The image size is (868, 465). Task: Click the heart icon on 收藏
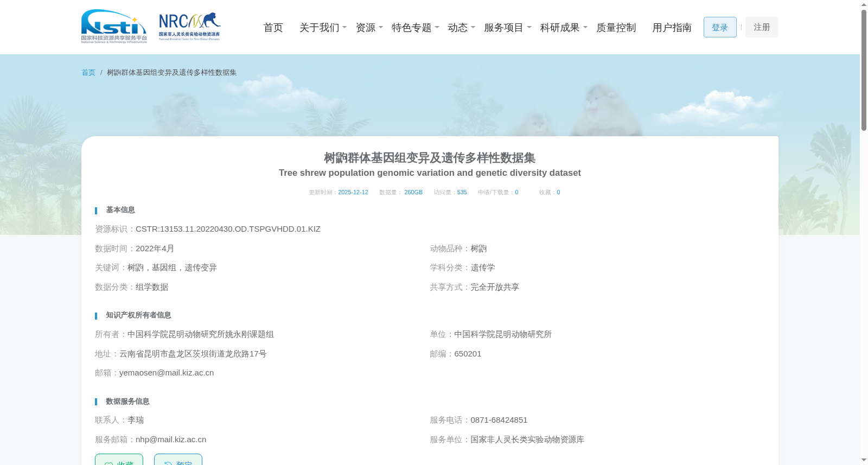click(x=108, y=463)
